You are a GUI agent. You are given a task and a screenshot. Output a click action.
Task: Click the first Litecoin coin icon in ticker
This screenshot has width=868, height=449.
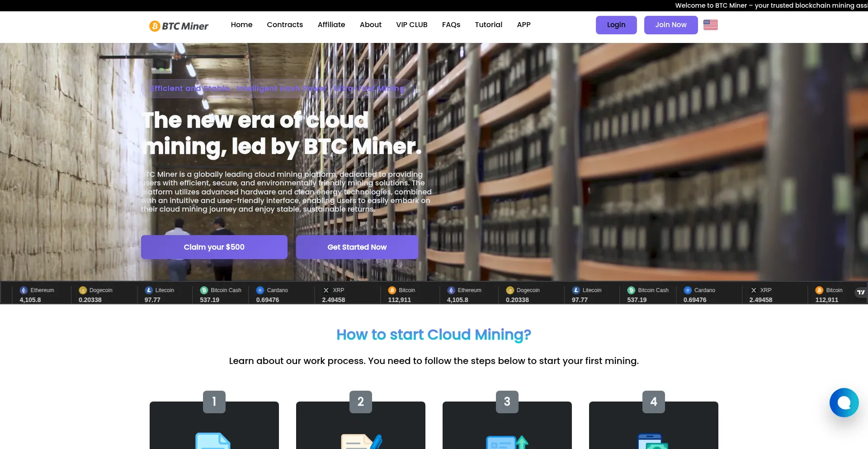pos(149,290)
